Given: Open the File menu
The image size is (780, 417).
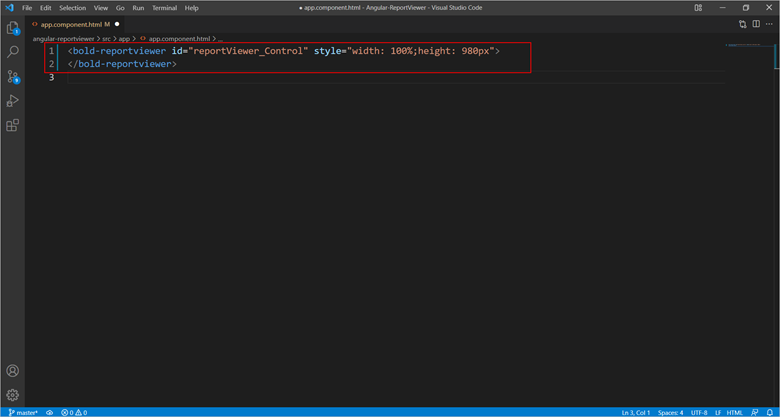Looking at the screenshot, I should click(x=27, y=8).
